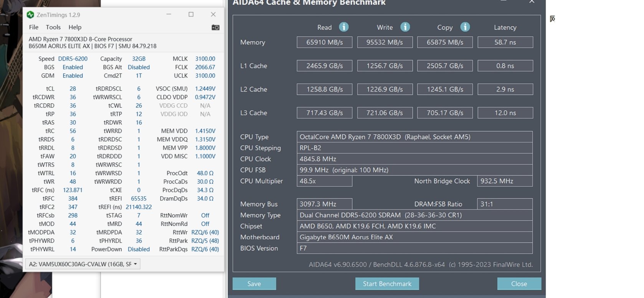Click the Memory Bus 3097.3 MHz field
The width and height of the screenshot is (644, 298).
coord(324,204)
